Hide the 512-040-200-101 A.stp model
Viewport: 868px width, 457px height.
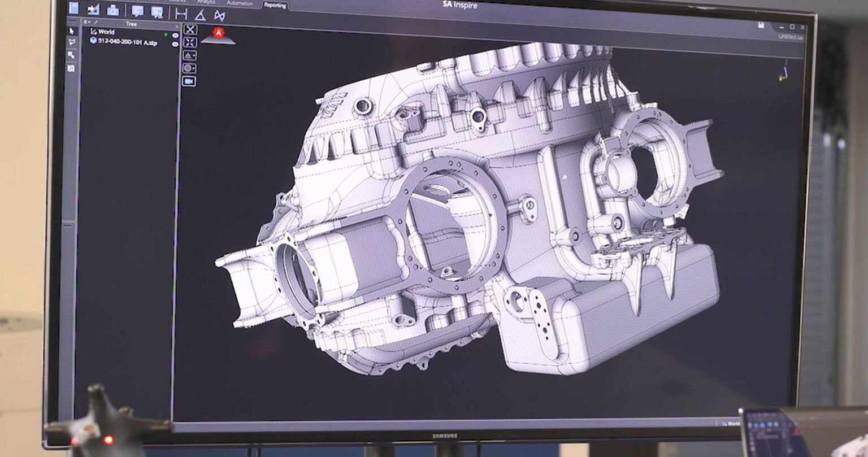point(176,43)
